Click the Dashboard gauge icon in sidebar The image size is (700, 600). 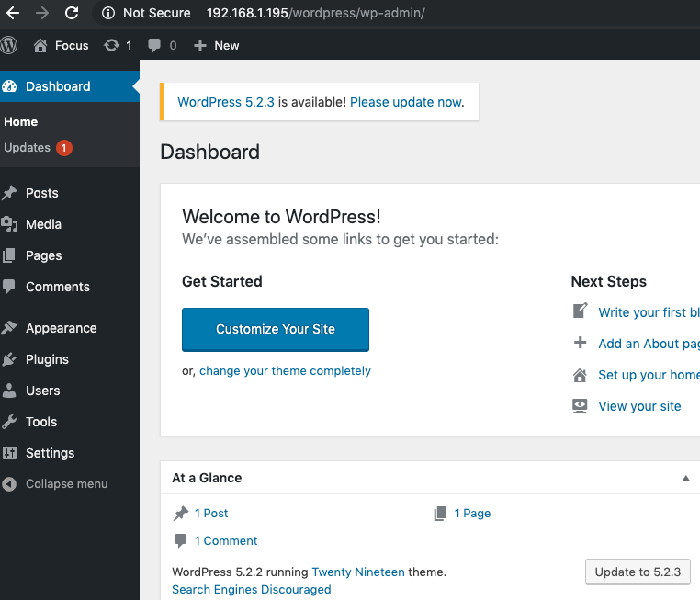9,86
